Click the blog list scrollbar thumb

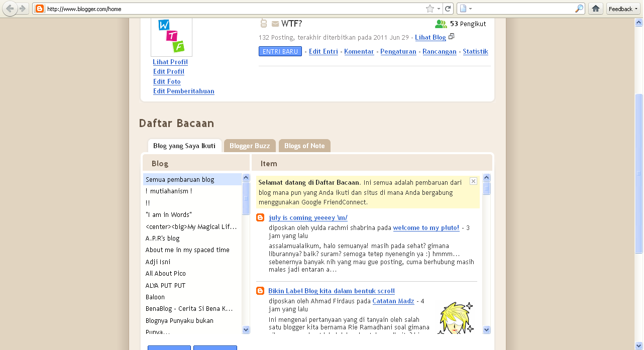click(246, 198)
